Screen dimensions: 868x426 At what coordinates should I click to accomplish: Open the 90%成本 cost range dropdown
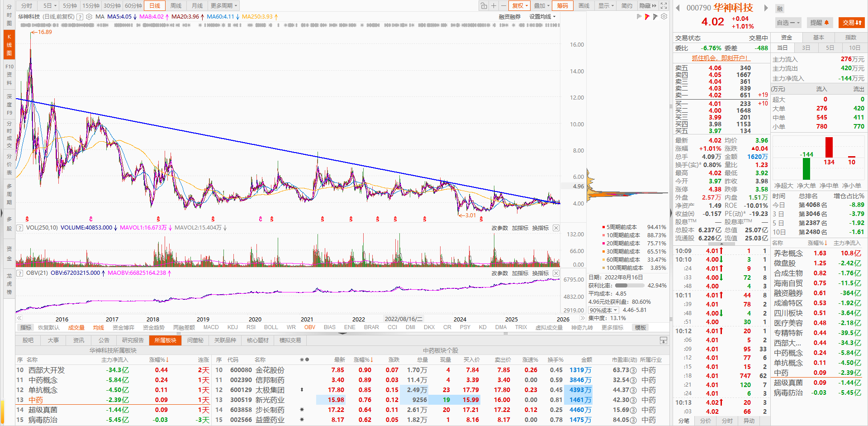[604, 310]
